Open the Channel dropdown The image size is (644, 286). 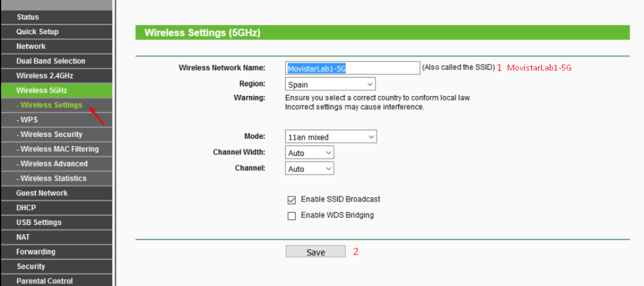(x=309, y=169)
